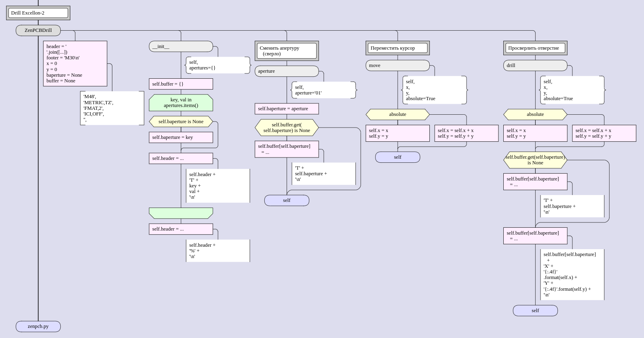The image size is (644, 338).
Task: Click the absolute condition under move
Action: point(397,114)
